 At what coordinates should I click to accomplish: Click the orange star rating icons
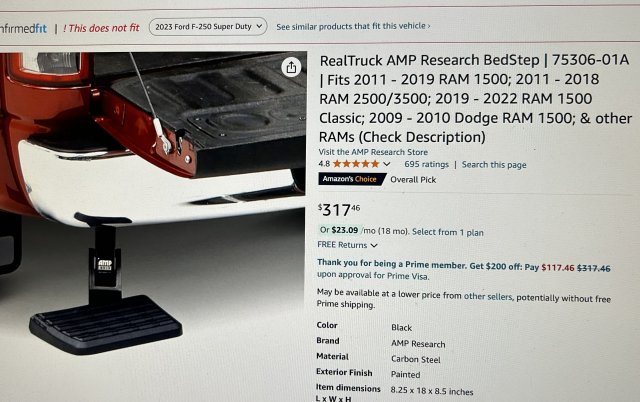tap(356, 164)
